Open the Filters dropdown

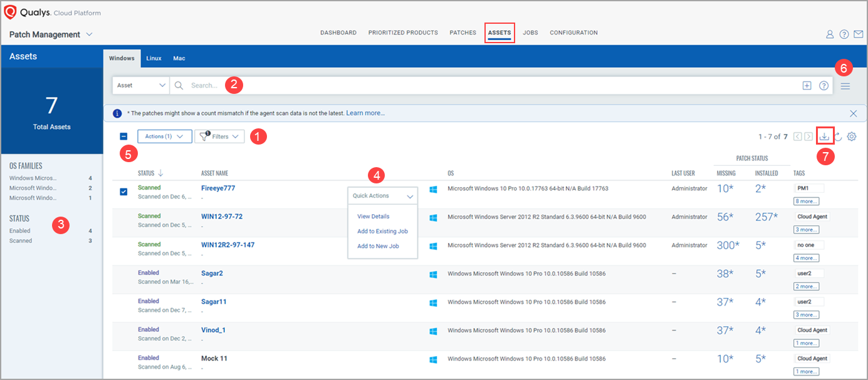pyautogui.click(x=219, y=136)
